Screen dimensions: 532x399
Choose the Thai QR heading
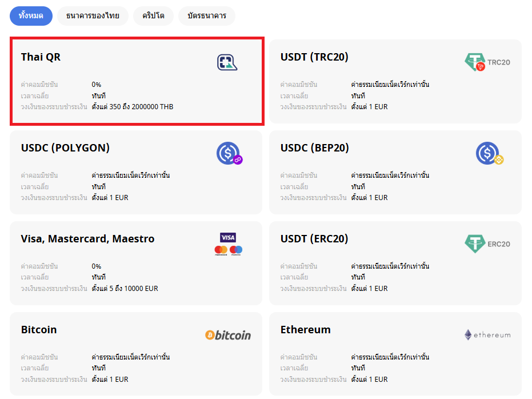pos(41,57)
